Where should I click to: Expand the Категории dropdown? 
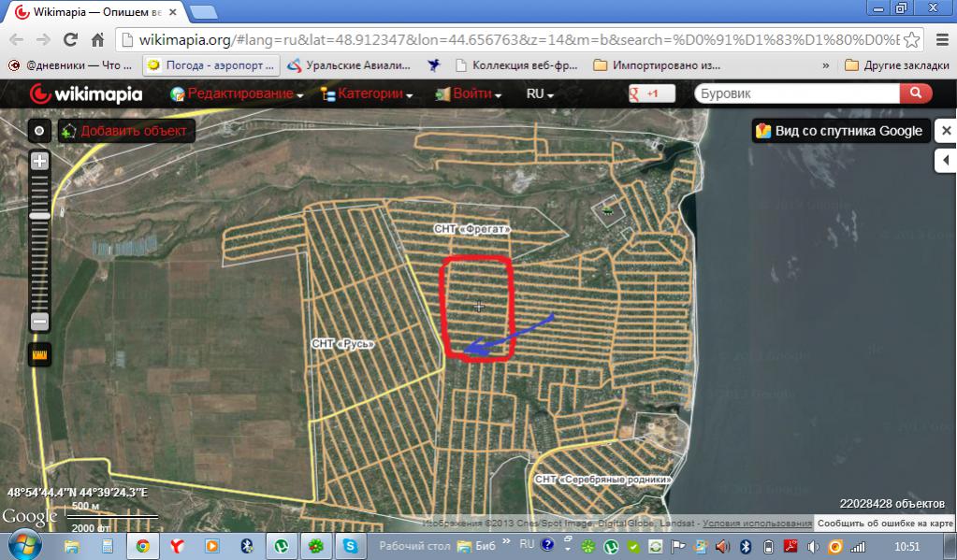367,93
